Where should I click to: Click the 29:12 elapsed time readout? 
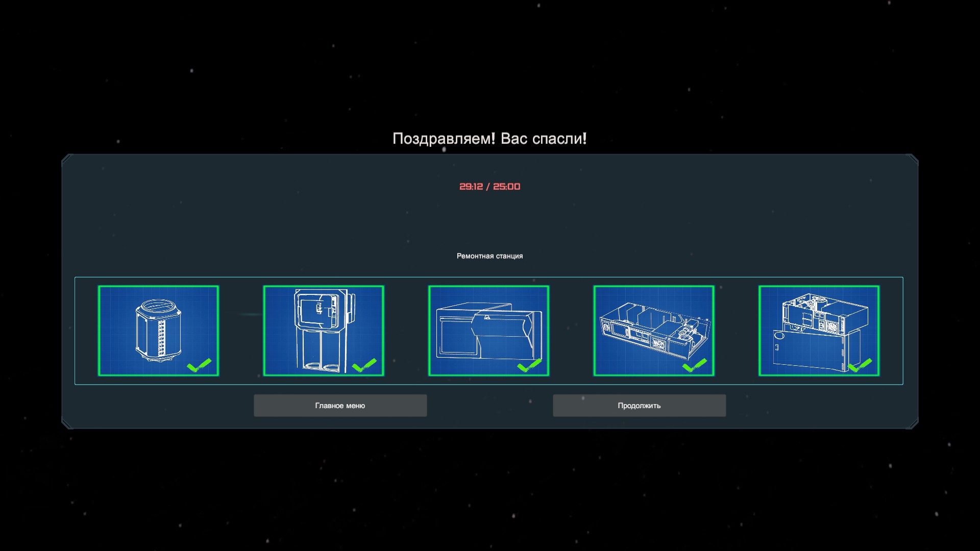point(471,187)
